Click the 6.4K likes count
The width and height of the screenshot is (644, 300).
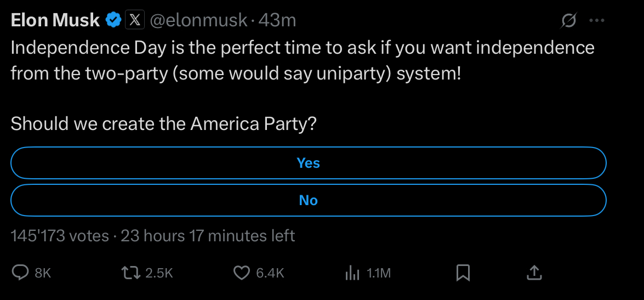270,273
